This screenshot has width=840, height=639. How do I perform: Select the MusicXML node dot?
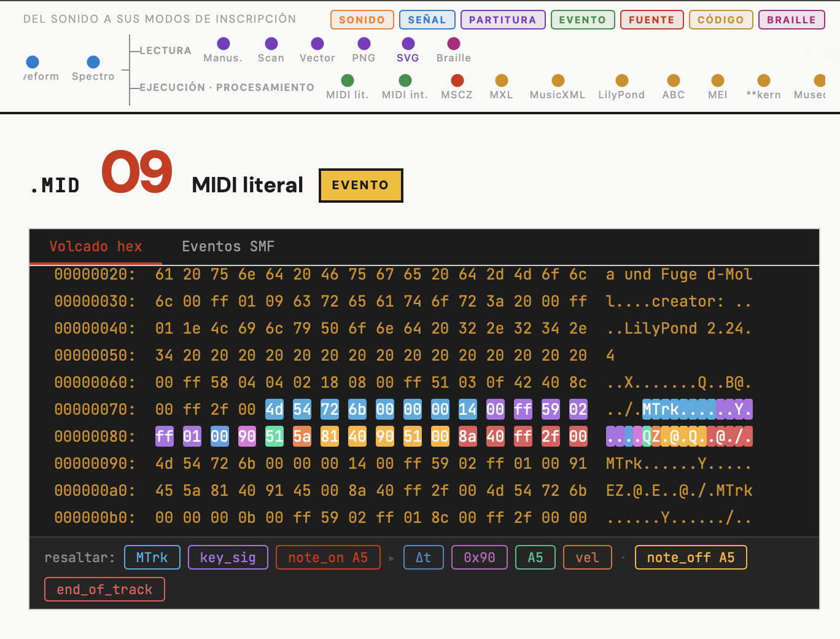coord(558,80)
